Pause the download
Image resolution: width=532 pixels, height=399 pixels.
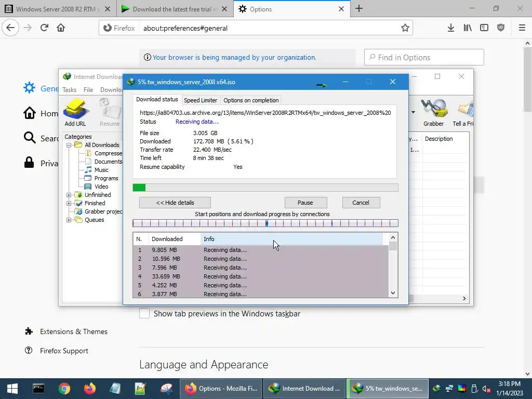click(305, 203)
